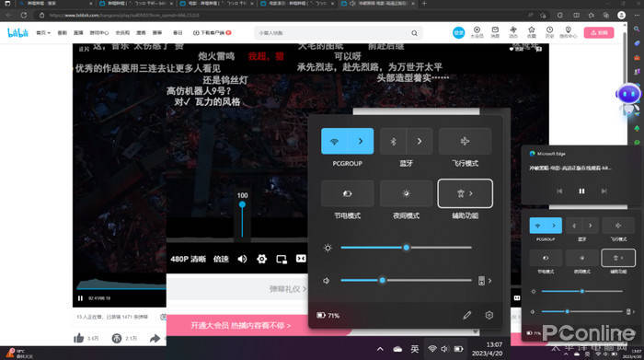
Task: Toggle Bluetooth in quick settings
Action: tap(393, 141)
